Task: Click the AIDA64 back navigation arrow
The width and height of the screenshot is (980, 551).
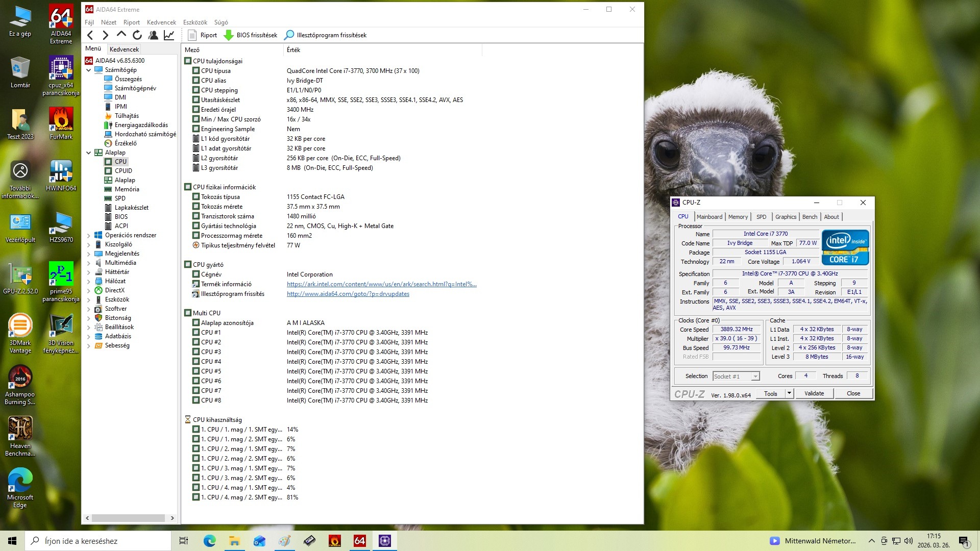Action: [x=90, y=35]
